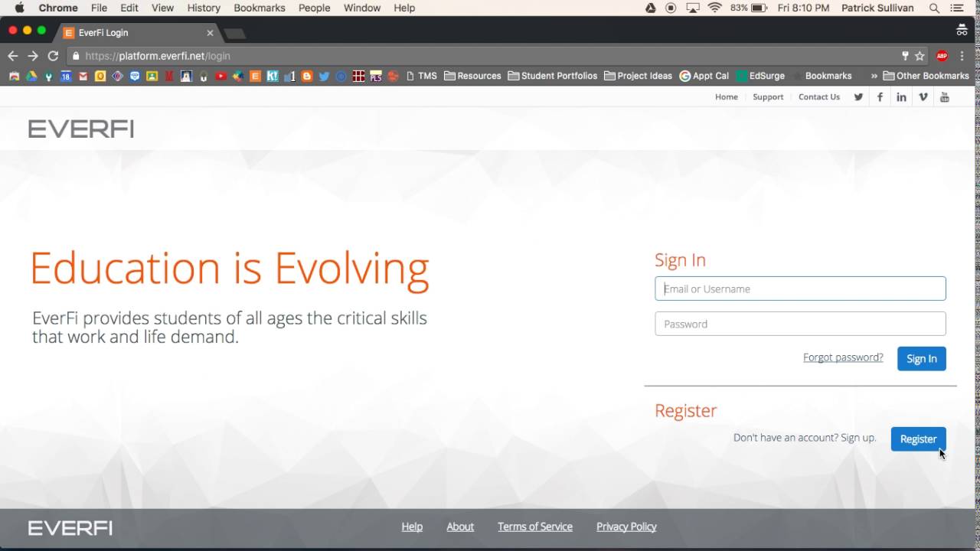
Task: Click the EVERFI logo at the top of the page
Action: pos(81,129)
